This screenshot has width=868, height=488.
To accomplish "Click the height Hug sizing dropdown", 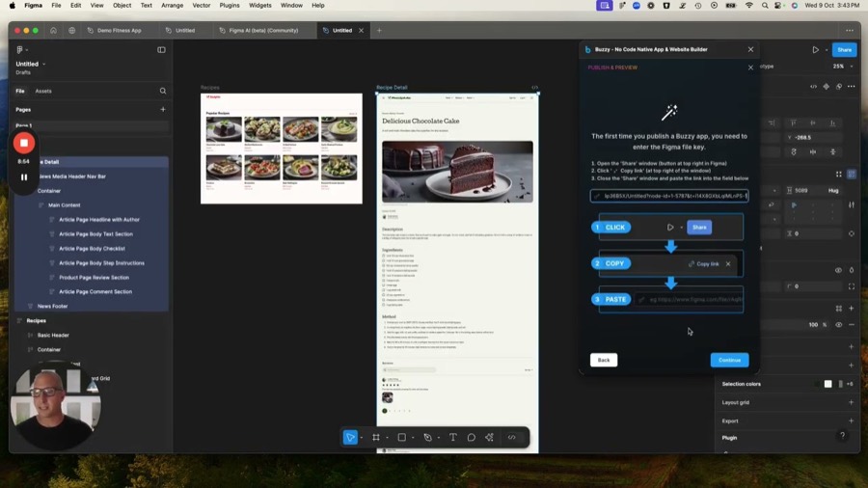I will [x=833, y=190].
